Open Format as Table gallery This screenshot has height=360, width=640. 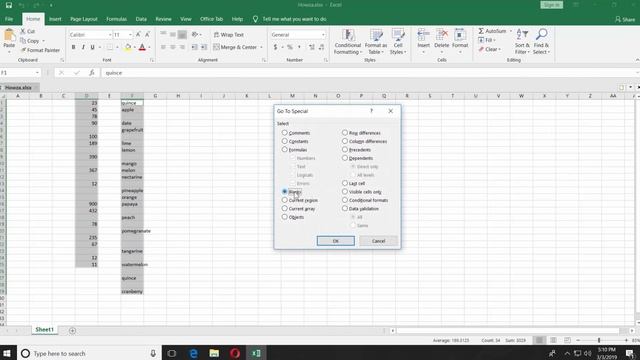[376, 42]
